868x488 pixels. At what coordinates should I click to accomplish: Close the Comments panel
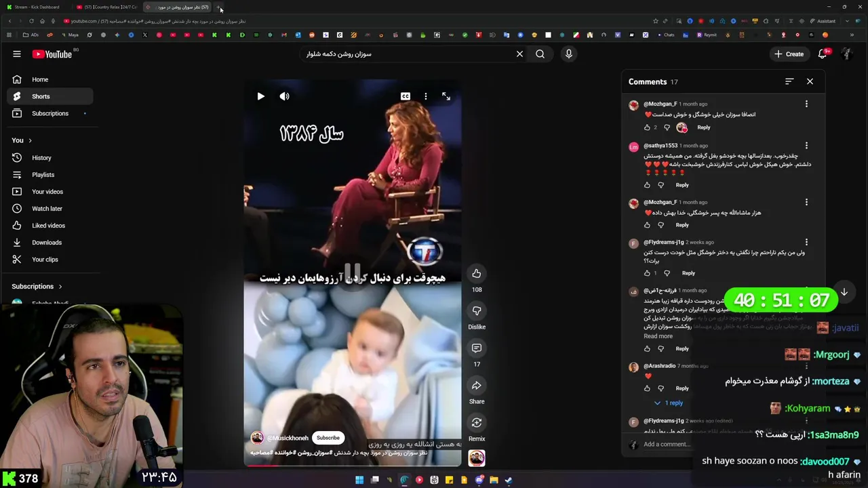pos(810,81)
